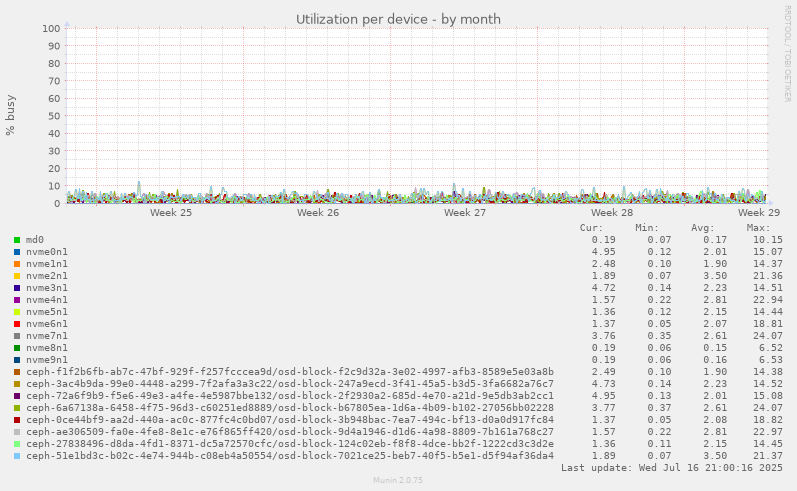Click the Munin 2.0.75 version text
The image size is (797, 491).
click(398, 480)
